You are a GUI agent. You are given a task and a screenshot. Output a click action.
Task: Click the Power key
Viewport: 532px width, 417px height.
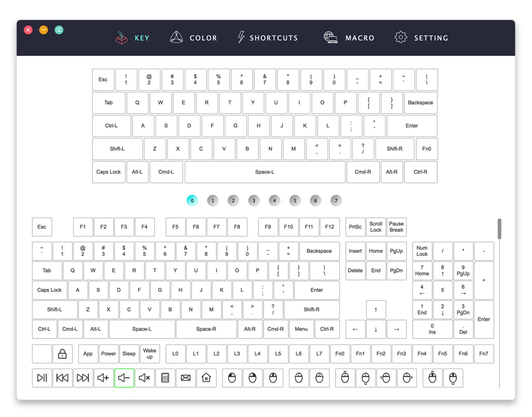[109, 354]
